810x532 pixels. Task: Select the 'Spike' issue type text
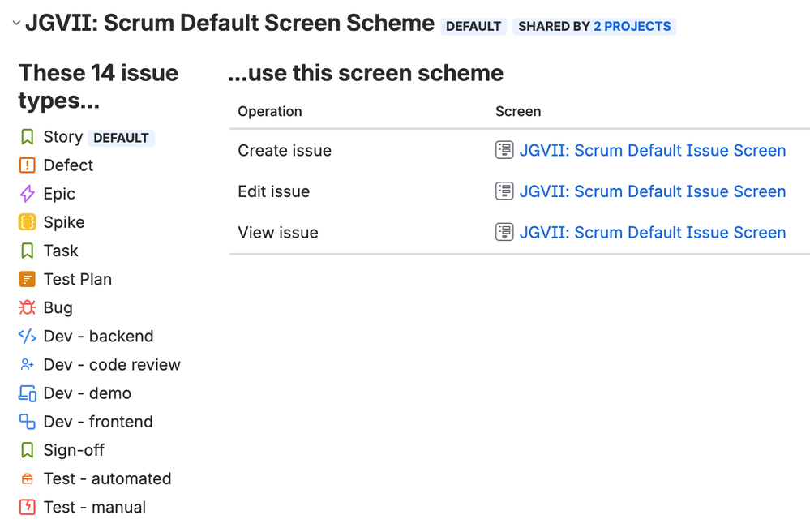[x=64, y=222]
